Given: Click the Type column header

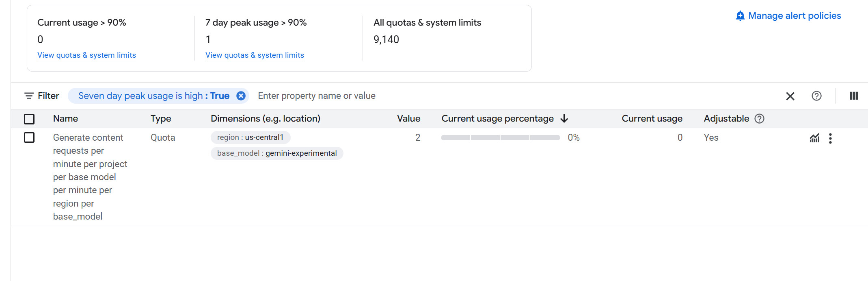Looking at the screenshot, I should (x=161, y=119).
